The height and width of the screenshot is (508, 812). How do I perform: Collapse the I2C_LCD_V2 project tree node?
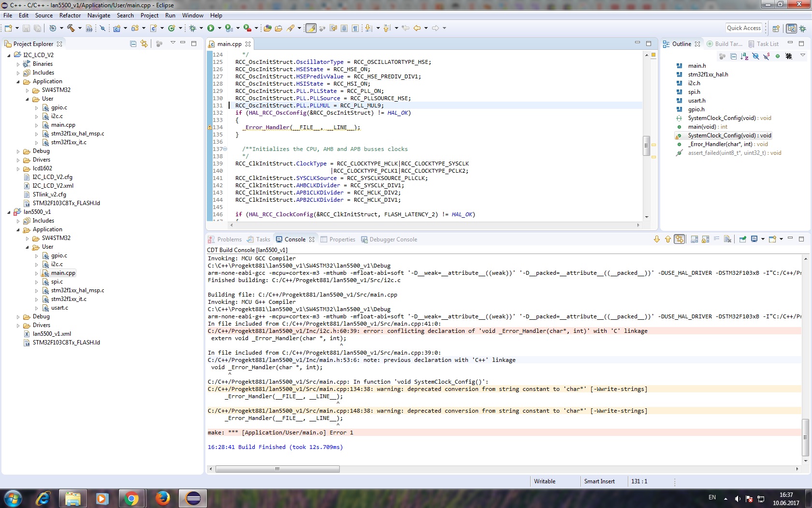tap(9, 55)
